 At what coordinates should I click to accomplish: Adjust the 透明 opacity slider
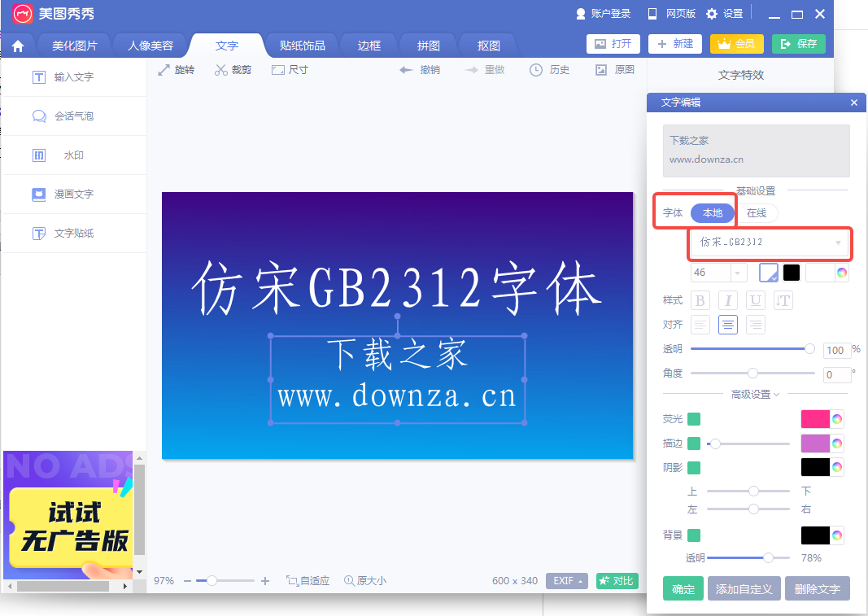coord(752,349)
